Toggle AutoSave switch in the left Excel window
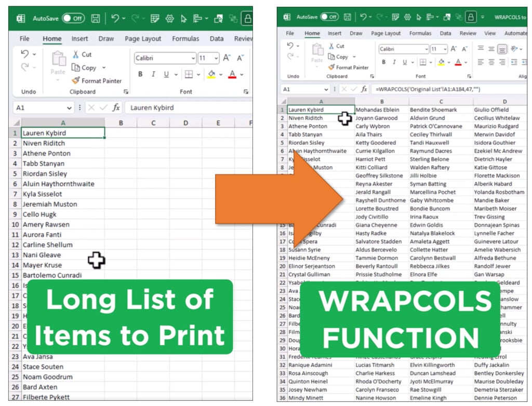This screenshot has width=532, height=406. click(x=73, y=19)
